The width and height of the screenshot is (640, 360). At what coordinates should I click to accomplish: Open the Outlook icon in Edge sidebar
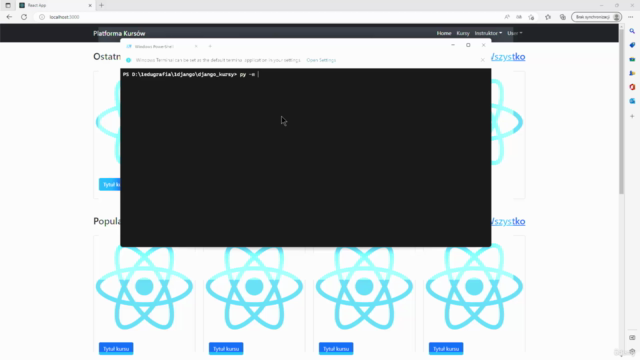[x=632, y=101]
